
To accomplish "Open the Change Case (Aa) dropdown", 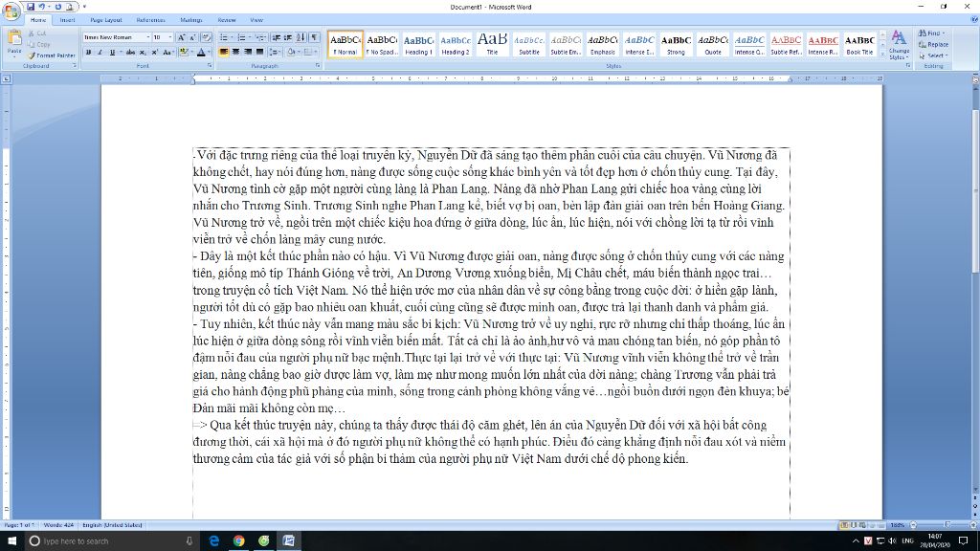I will (168, 53).
